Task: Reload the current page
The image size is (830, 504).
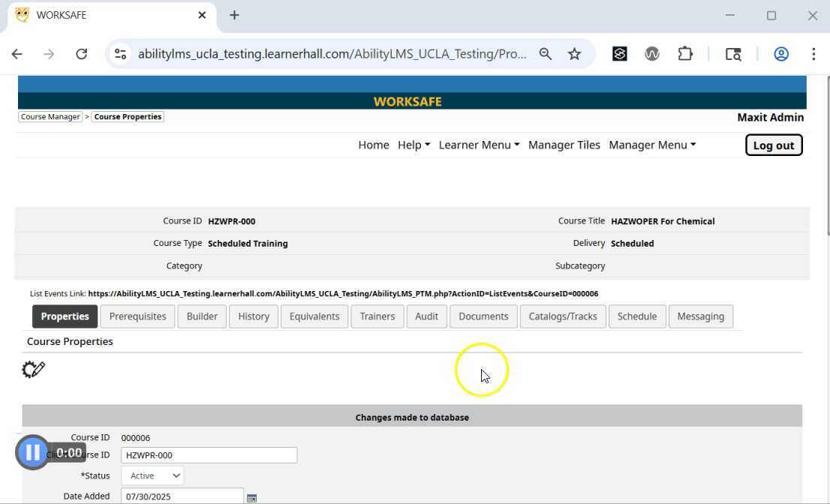Action: (x=81, y=54)
